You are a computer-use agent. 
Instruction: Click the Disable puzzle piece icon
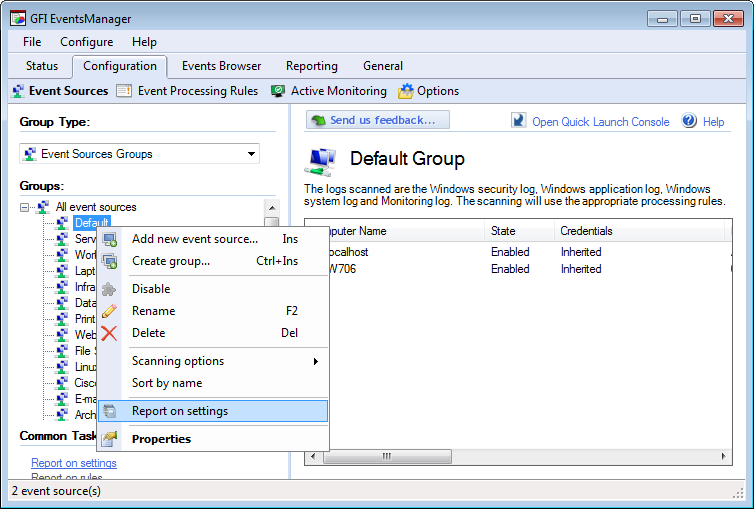point(109,289)
